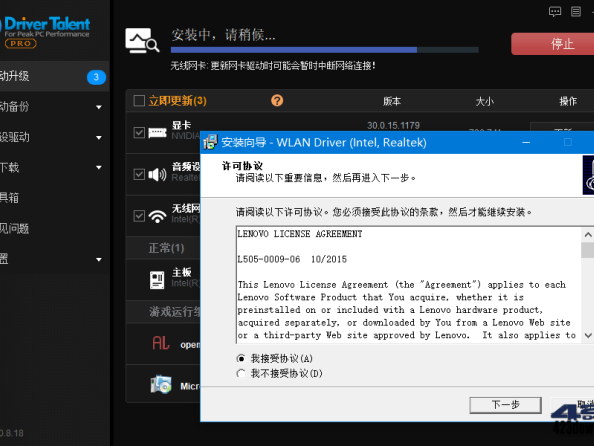The width and height of the screenshot is (594, 446).
Task: Click the 操作 column header
Action: (x=568, y=101)
